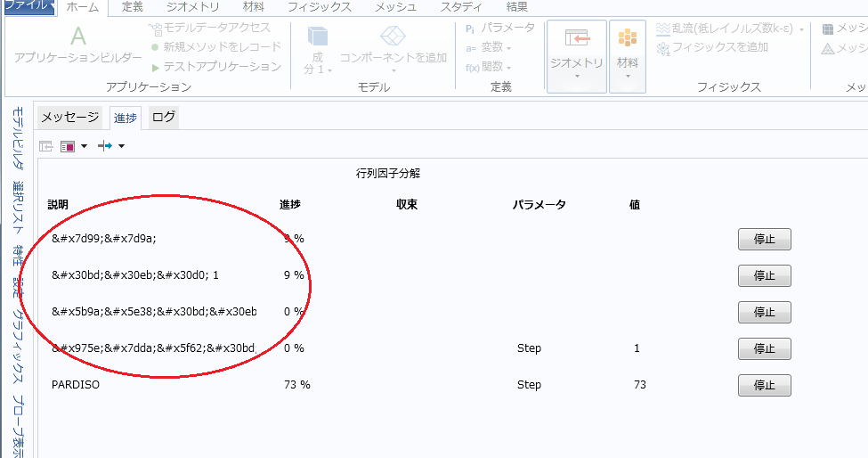Open the モデルビルダ side panel tab
Viewport: 868px width, 458px height.
[x=17, y=138]
